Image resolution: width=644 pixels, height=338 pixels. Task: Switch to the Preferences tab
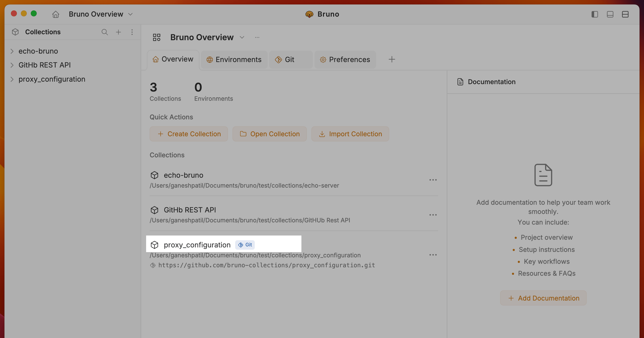click(x=345, y=60)
